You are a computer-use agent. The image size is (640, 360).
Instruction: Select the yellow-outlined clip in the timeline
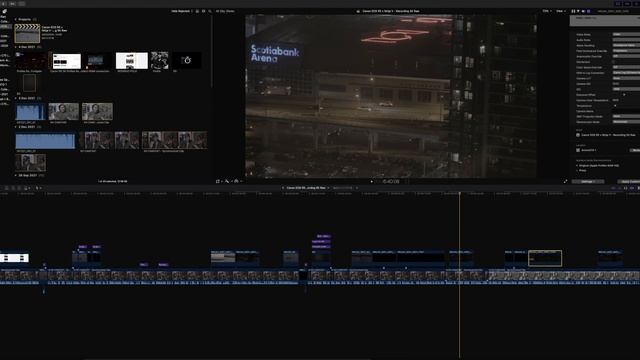[545, 258]
